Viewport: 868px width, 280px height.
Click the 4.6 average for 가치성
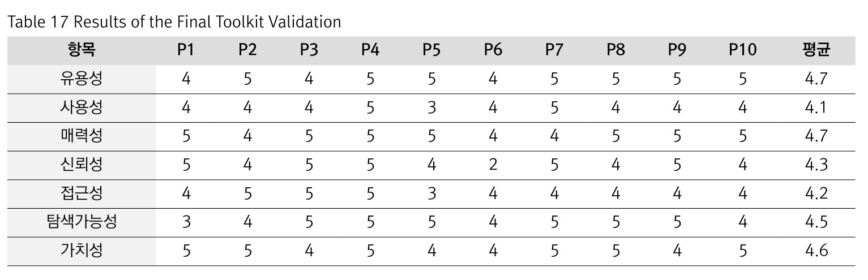click(x=816, y=250)
